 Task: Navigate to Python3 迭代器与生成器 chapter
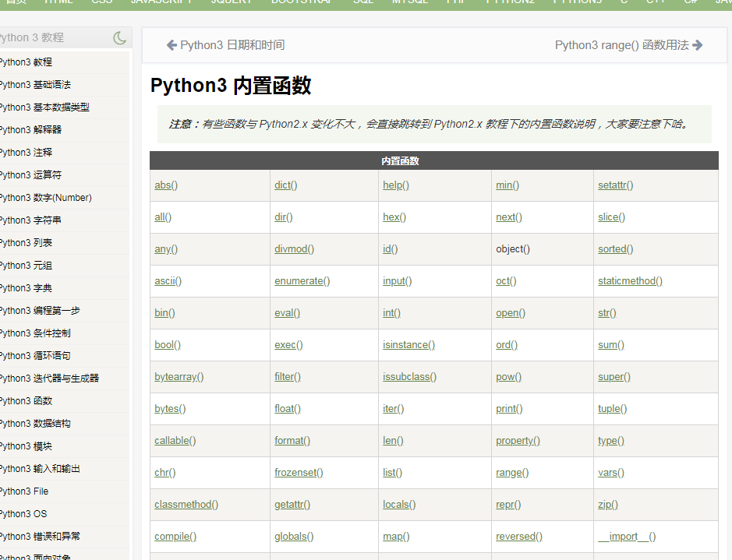[50, 379]
